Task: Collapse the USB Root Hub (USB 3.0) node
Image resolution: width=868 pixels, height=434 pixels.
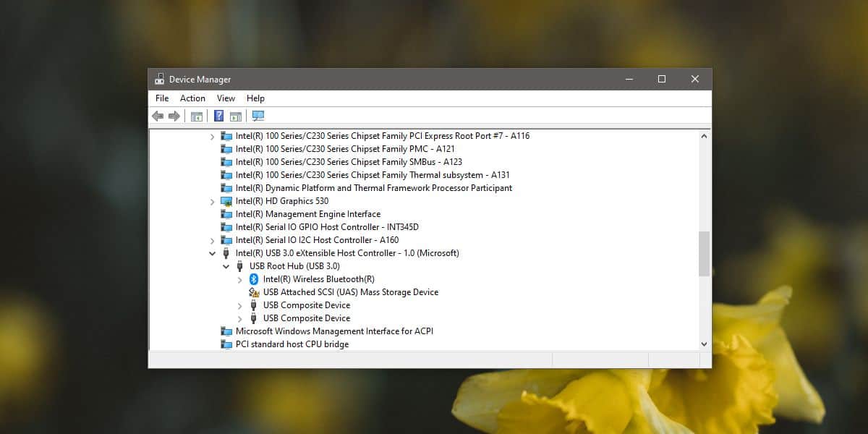Action: point(226,266)
